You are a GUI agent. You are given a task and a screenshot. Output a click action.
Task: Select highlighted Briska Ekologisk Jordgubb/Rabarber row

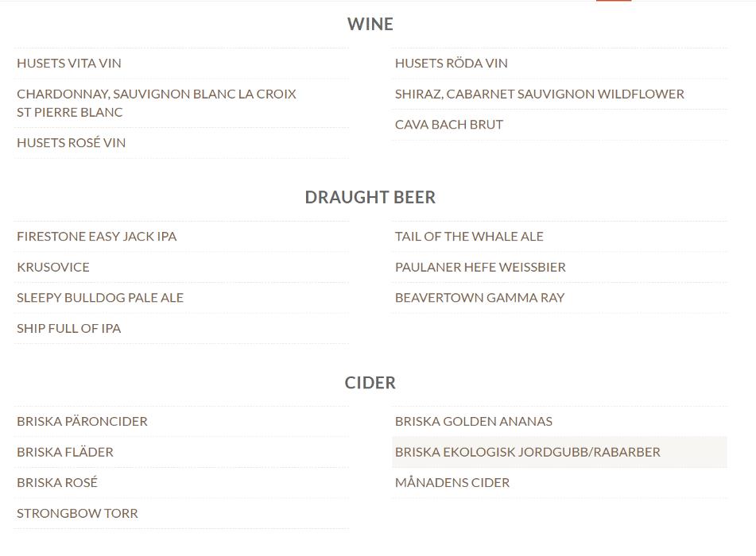(x=560, y=452)
